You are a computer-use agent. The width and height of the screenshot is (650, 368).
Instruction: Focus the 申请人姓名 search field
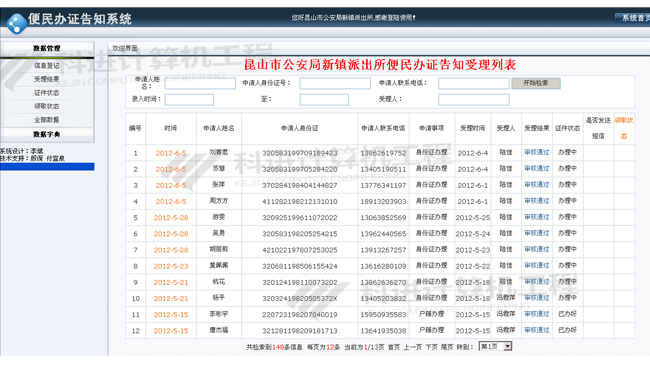[200, 83]
